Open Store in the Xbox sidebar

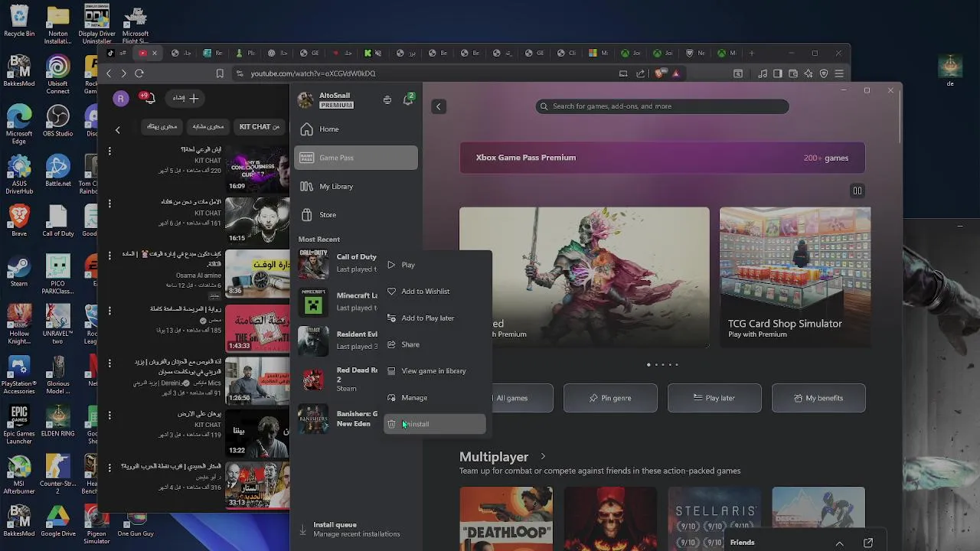pyautogui.click(x=356, y=215)
